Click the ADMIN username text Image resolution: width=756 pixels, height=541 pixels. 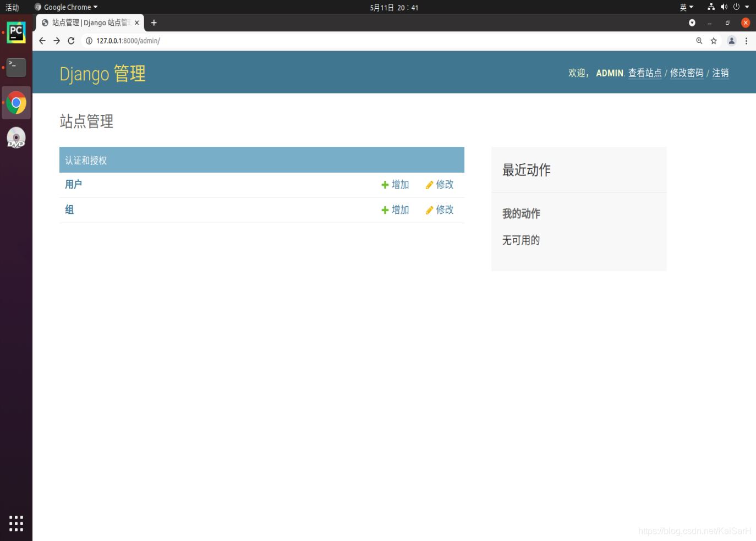(610, 73)
